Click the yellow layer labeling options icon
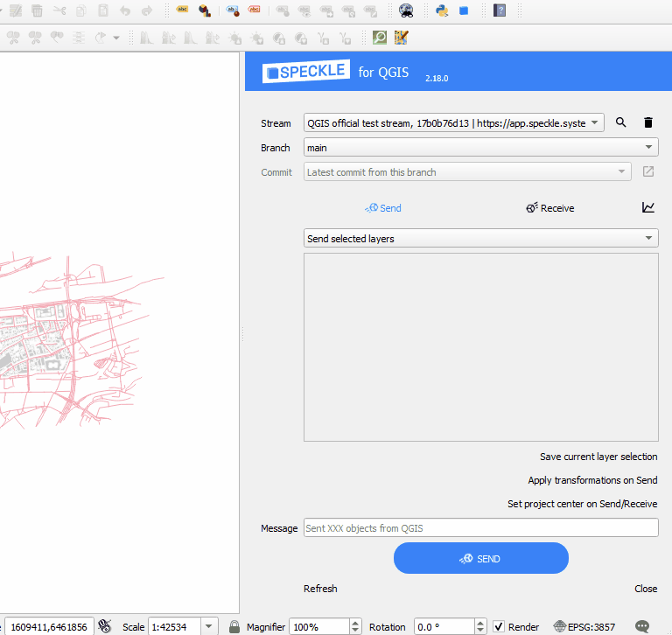672x635 pixels. pyautogui.click(x=182, y=10)
